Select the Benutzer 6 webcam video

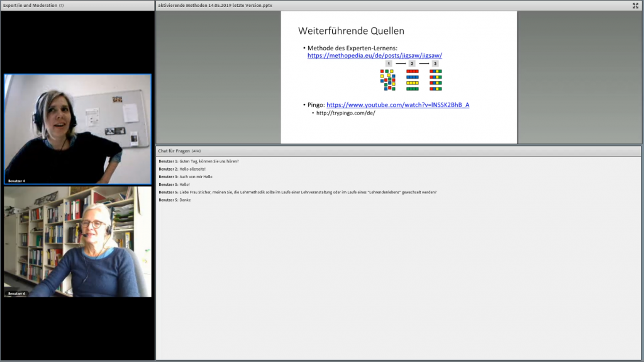[x=77, y=241]
